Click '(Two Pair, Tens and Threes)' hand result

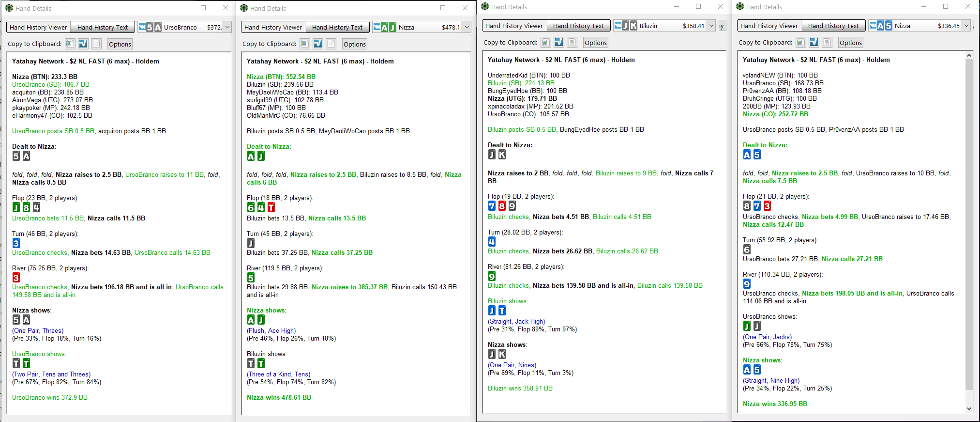[x=51, y=374]
